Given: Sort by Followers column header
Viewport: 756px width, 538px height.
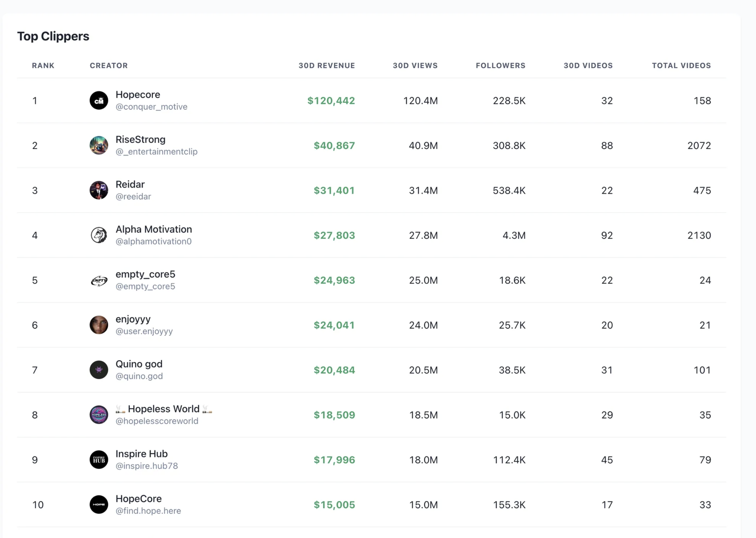Looking at the screenshot, I should [x=500, y=66].
